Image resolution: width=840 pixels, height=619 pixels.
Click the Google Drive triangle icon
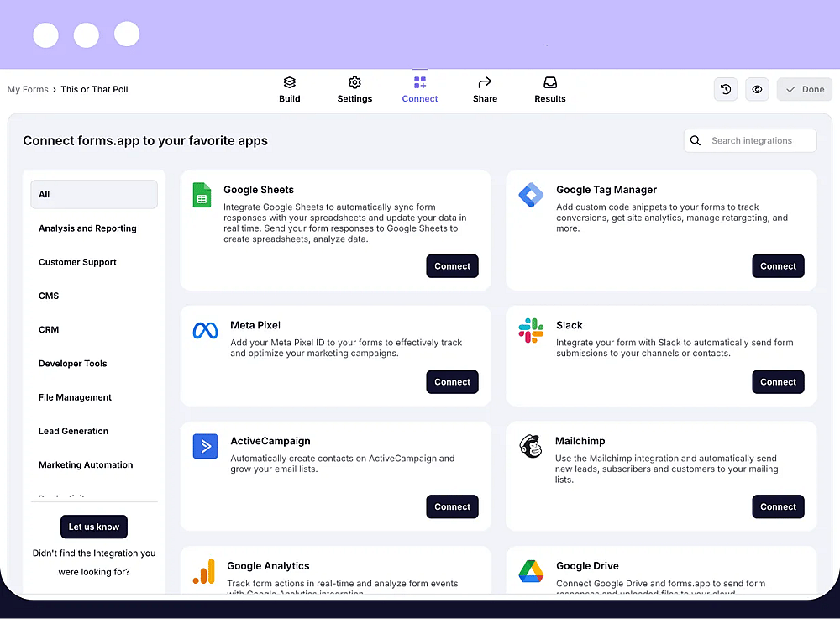click(x=531, y=571)
